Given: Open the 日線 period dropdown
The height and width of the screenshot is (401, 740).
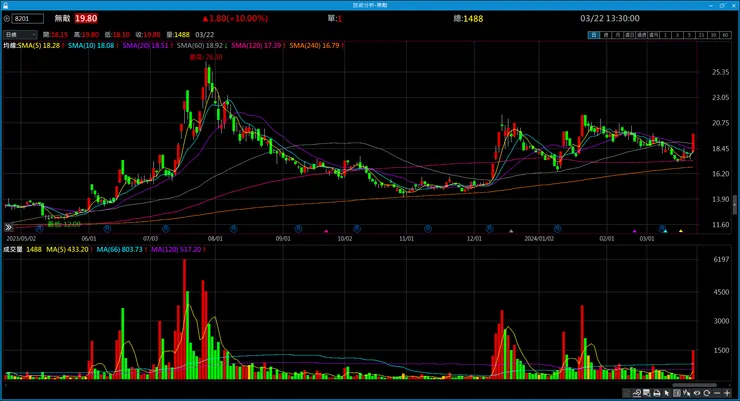Looking at the screenshot, I should (x=17, y=34).
